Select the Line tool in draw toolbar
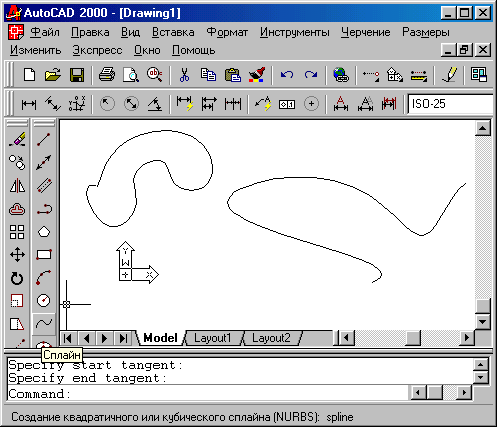This screenshot has width=497, height=427. 44,139
